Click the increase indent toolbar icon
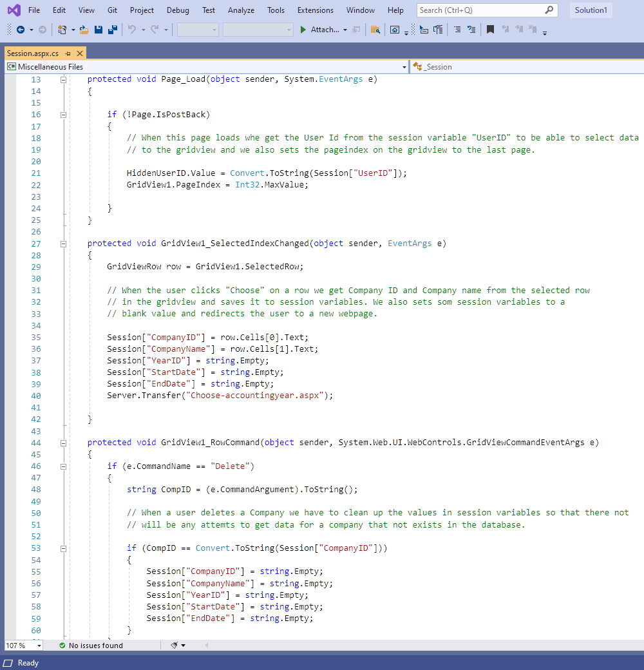This screenshot has height=670, width=644. click(438, 30)
